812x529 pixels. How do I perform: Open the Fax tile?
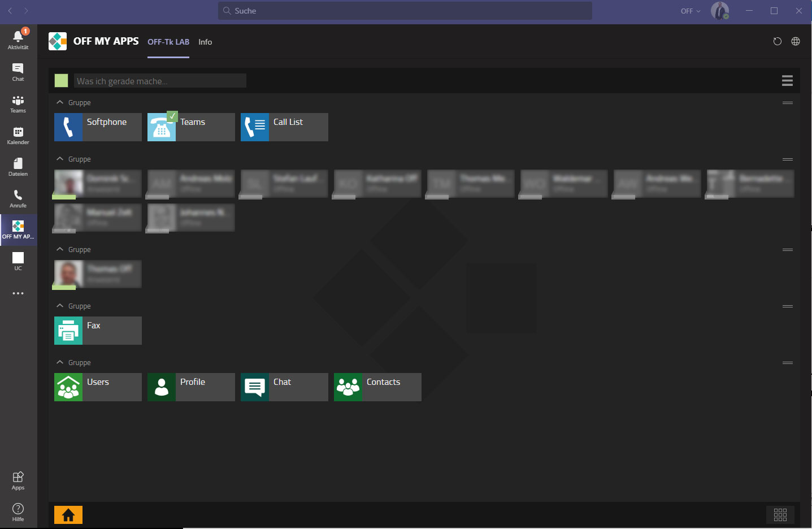(x=98, y=331)
